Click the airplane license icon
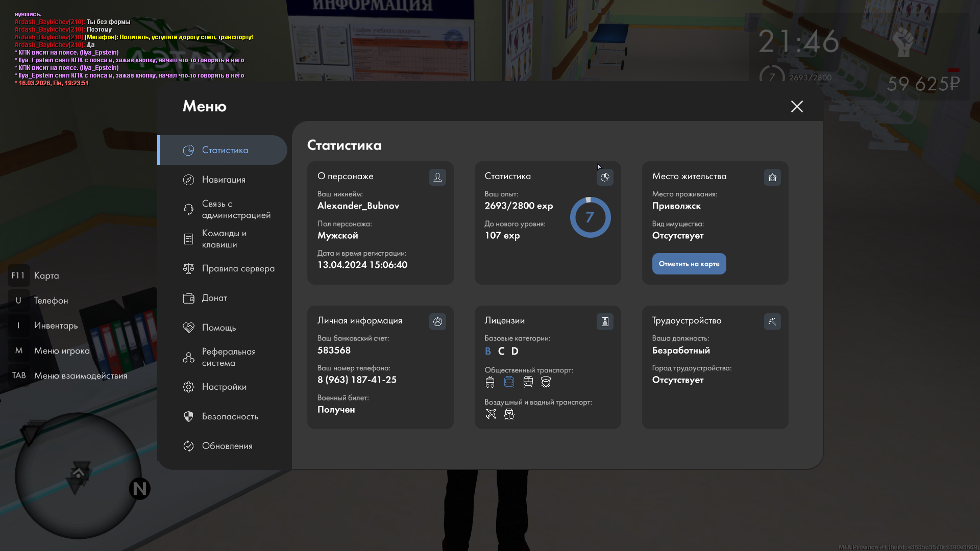Screen dimensions: 980x551 pos(491,414)
